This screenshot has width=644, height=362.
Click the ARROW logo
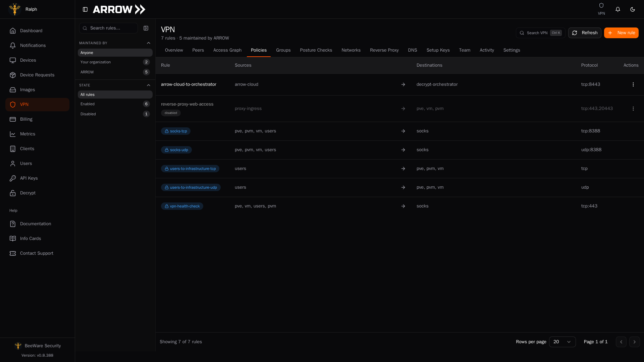119,9
